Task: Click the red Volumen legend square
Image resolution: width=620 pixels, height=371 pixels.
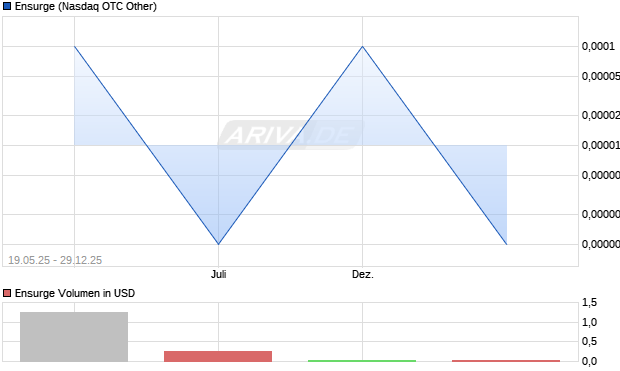Action: (x=7, y=293)
